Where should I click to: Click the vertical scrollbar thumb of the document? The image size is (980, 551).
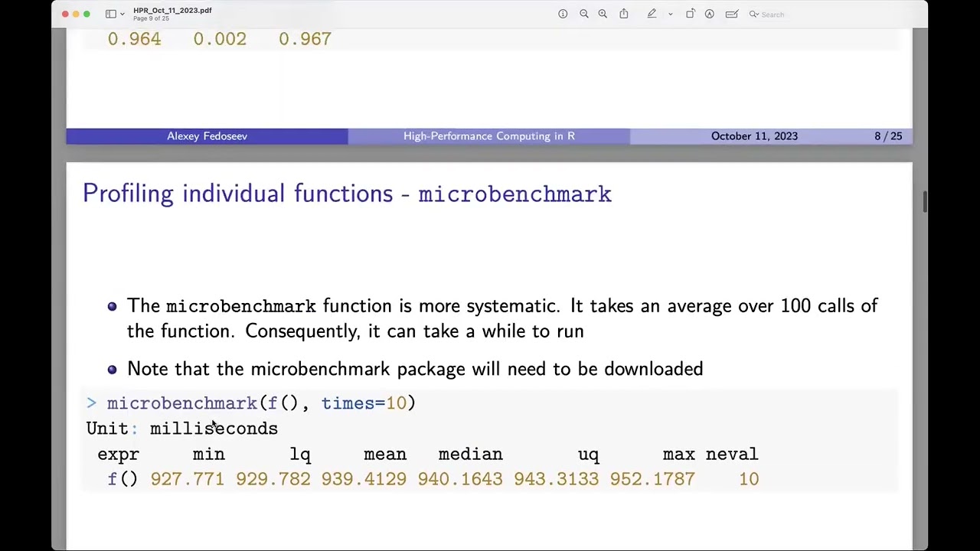click(x=924, y=202)
